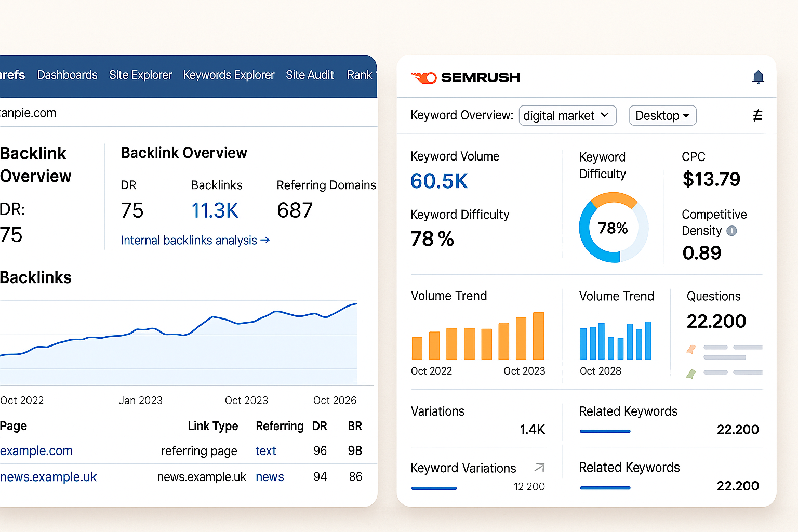This screenshot has width=798, height=532.
Task: Click the Ahrefs logo text
Action: 12,75
